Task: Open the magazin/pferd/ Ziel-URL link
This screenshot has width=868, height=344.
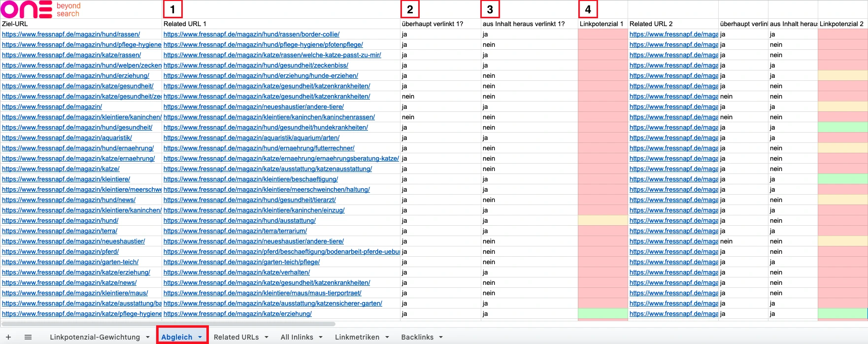Action: point(61,252)
